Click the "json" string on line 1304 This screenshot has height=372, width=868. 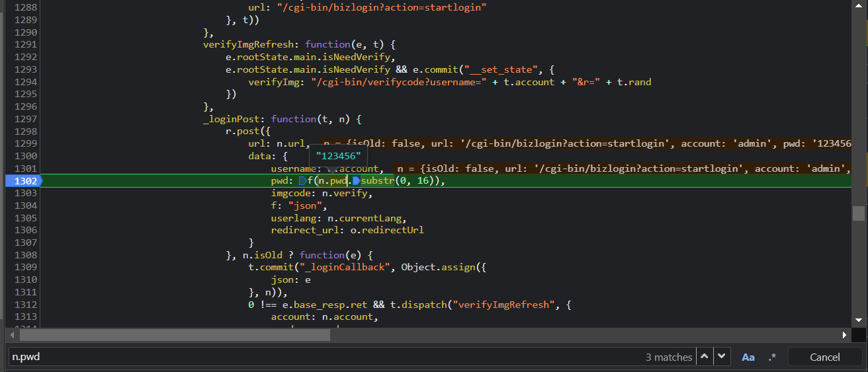pyautogui.click(x=305, y=205)
